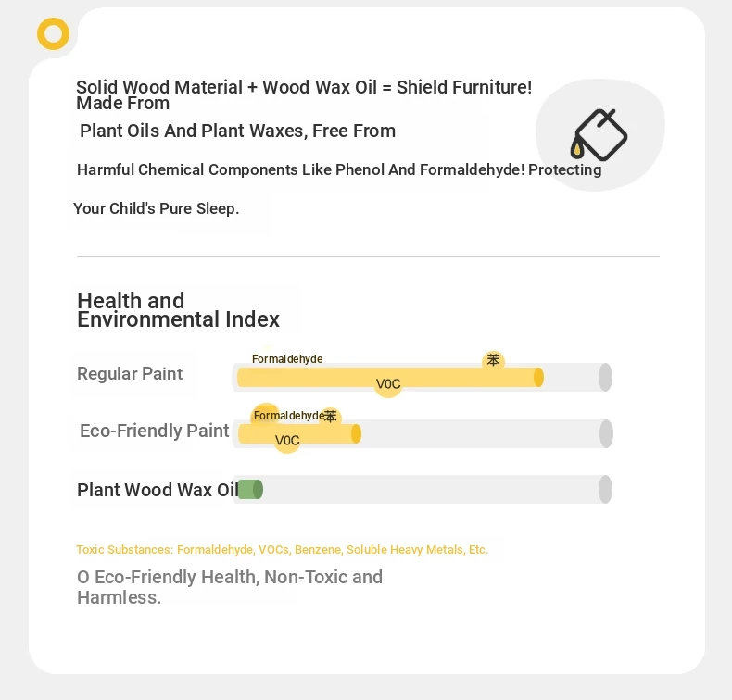Click the yellow end cap of Eco-Friendly Paint bar
This screenshot has height=700, width=732.
(x=356, y=433)
